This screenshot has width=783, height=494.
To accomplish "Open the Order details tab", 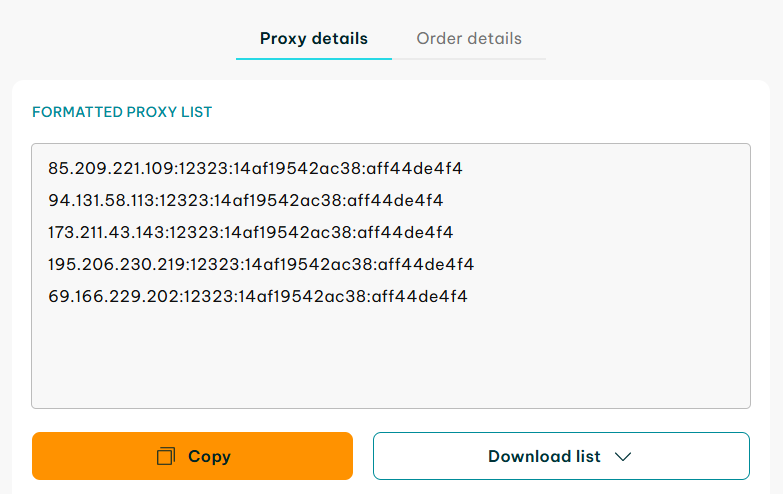I will [469, 38].
